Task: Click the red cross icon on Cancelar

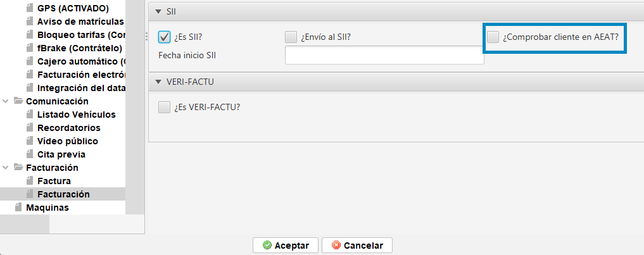Action: tap(336, 246)
